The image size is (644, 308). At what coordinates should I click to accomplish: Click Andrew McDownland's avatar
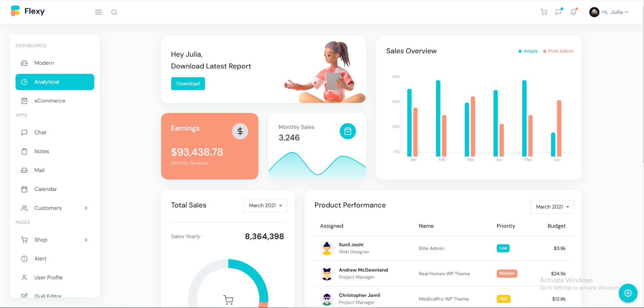(327, 274)
